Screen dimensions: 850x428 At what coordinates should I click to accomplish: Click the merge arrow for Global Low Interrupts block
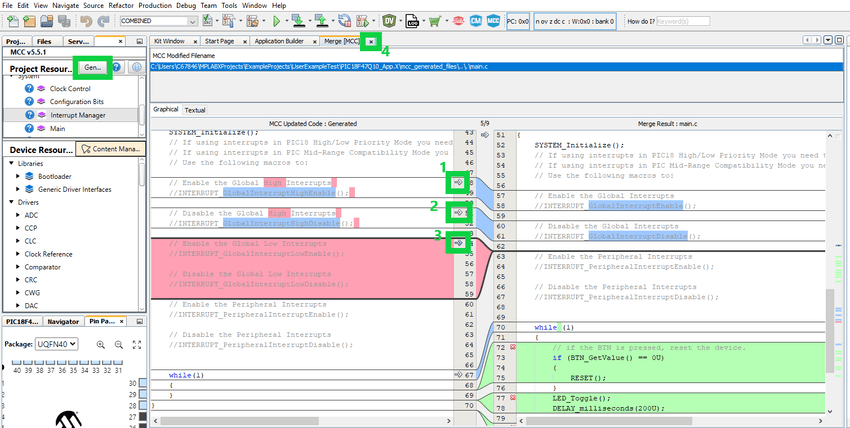457,242
